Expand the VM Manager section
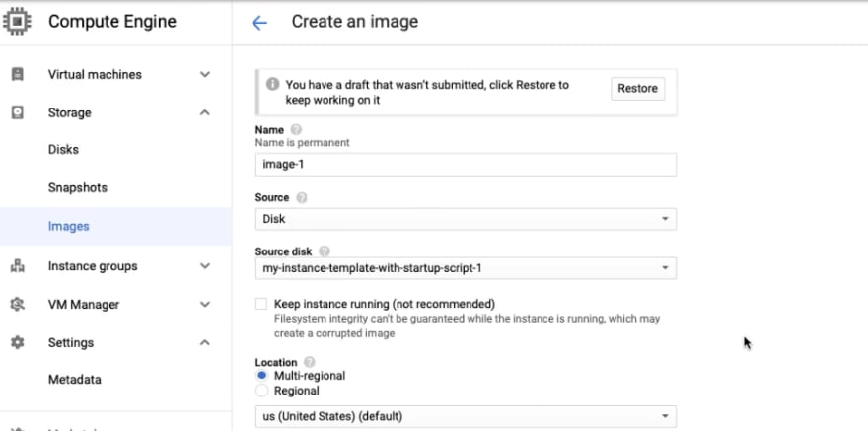Viewport: 868px width, 431px height. [205, 305]
